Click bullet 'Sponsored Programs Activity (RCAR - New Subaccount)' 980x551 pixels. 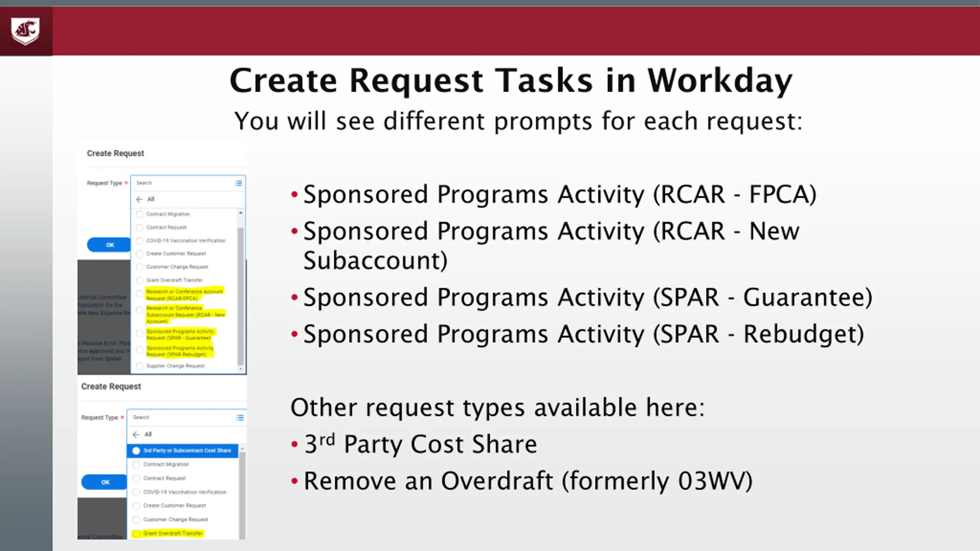click(x=551, y=246)
